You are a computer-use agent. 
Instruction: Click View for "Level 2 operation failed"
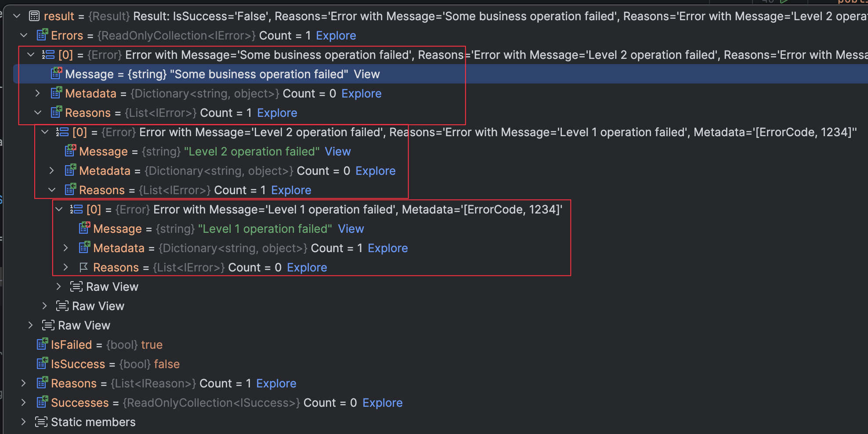337,152
